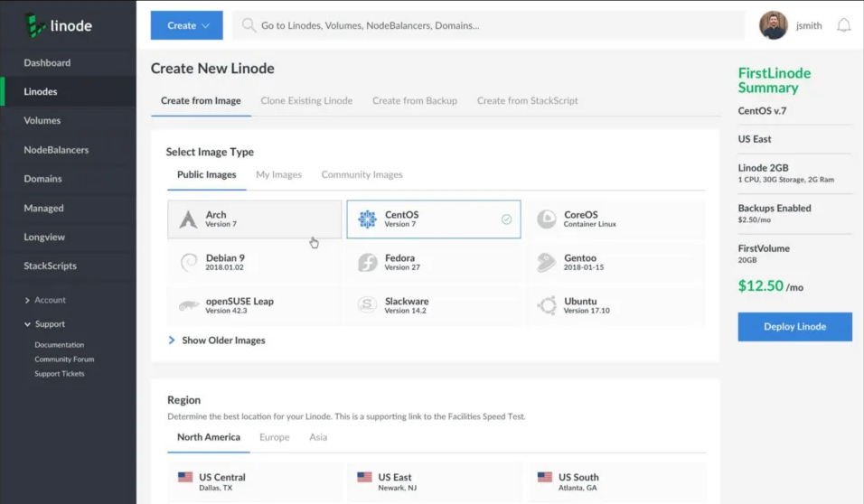This screenshot has width=864, height=504.
Task: Select the North America region tab
Action: 209,437
